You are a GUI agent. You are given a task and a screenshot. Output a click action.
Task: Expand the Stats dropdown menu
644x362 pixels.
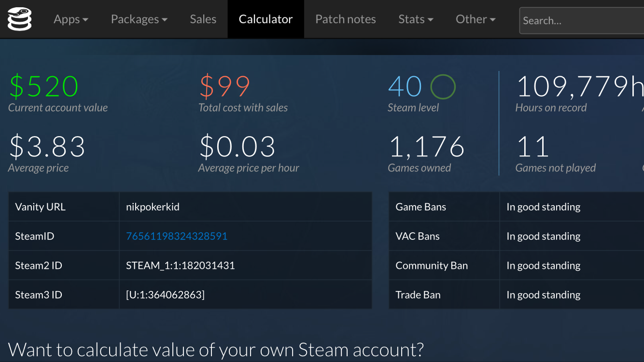click(416, 19)
